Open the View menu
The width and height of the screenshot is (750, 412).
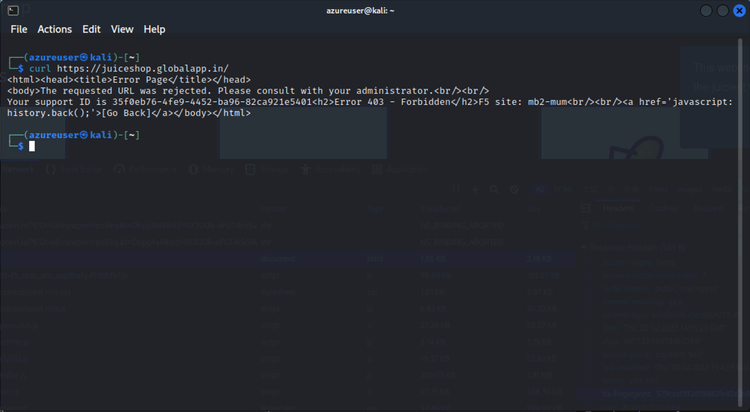(122, 30)
